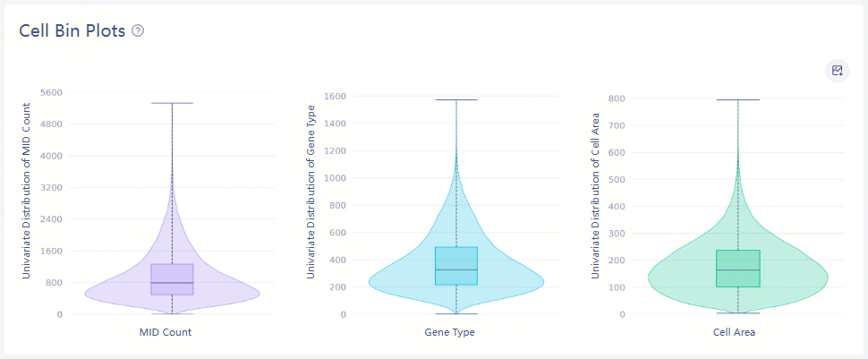Select the MID Count x-axis label
The height and width of the screenshot is (359, 868).
point(166,333)
